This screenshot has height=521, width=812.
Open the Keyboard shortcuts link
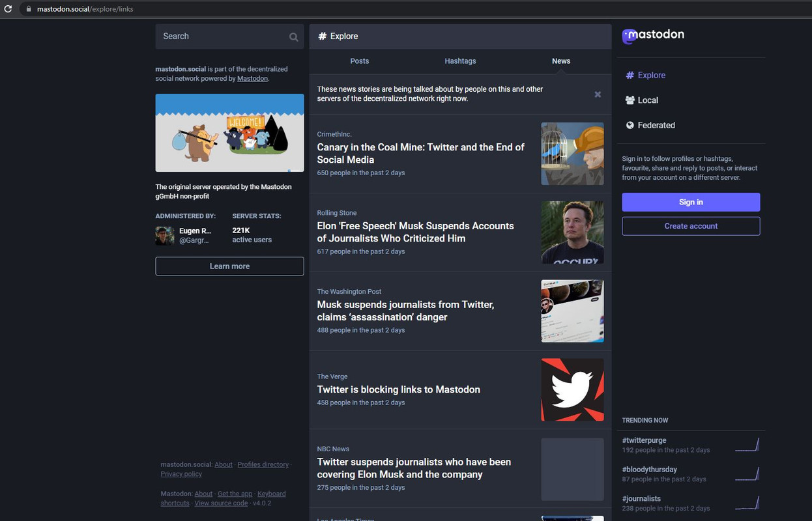tap(271, 494)
